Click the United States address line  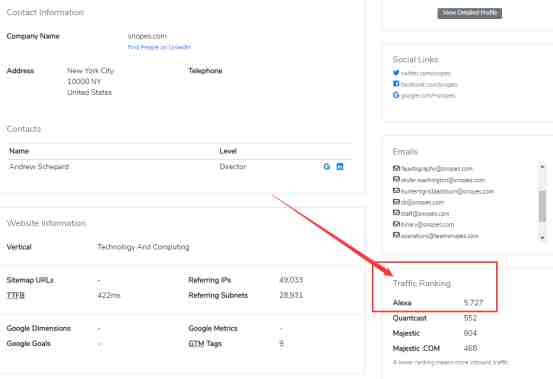89,92
